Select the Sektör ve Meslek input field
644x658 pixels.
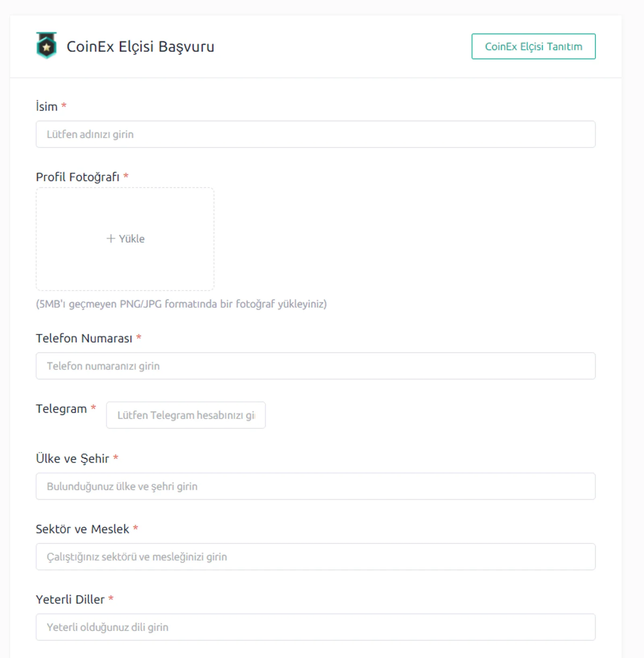click(x=316, y=557)
